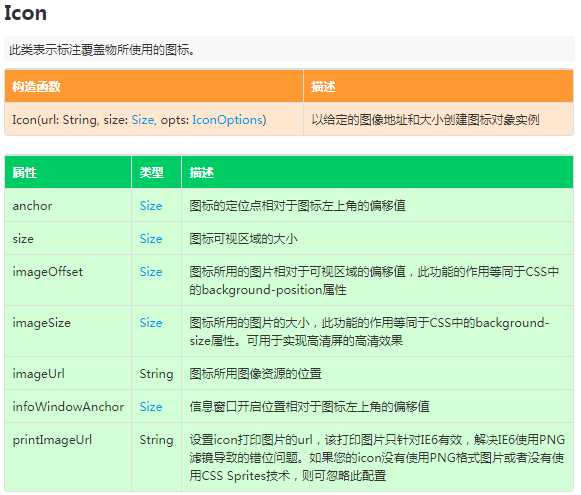Click String type in printImageUrl row
581x495 pixels.
tap(156, 440)
